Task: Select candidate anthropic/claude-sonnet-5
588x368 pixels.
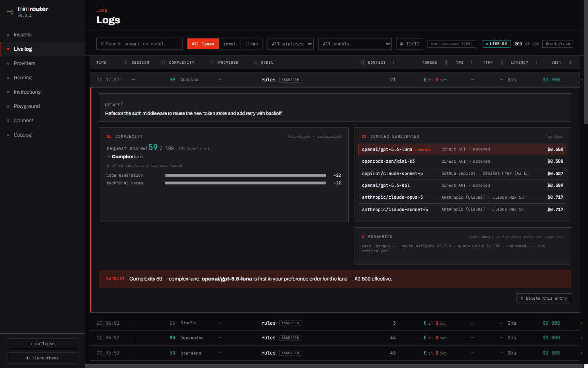Action: click(x=462, y=209)
